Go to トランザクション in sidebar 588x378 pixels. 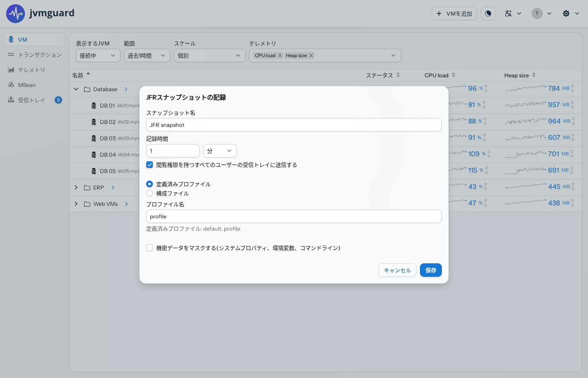pos(34,55)
